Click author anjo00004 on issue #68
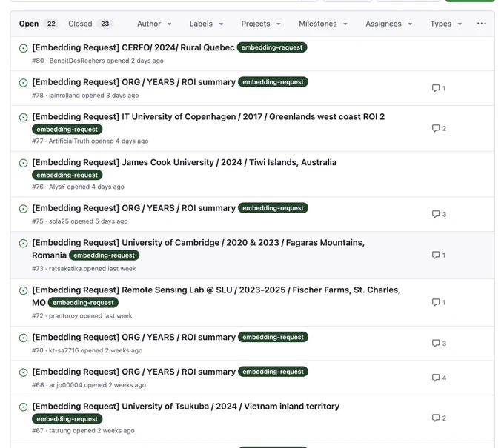The image size is (504, 448). [x=66, y=385]
